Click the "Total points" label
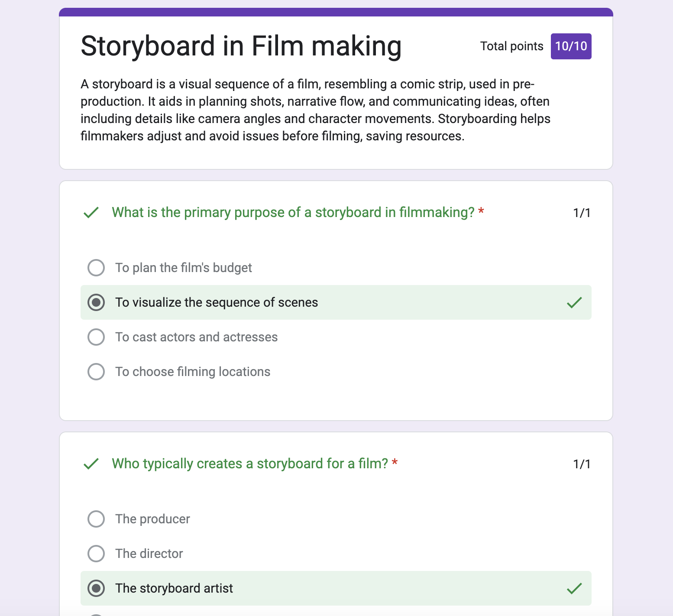 (511, 46)
